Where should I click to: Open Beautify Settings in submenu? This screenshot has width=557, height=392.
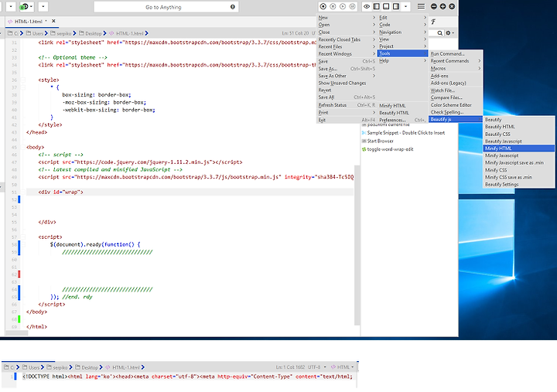(518, 184)
